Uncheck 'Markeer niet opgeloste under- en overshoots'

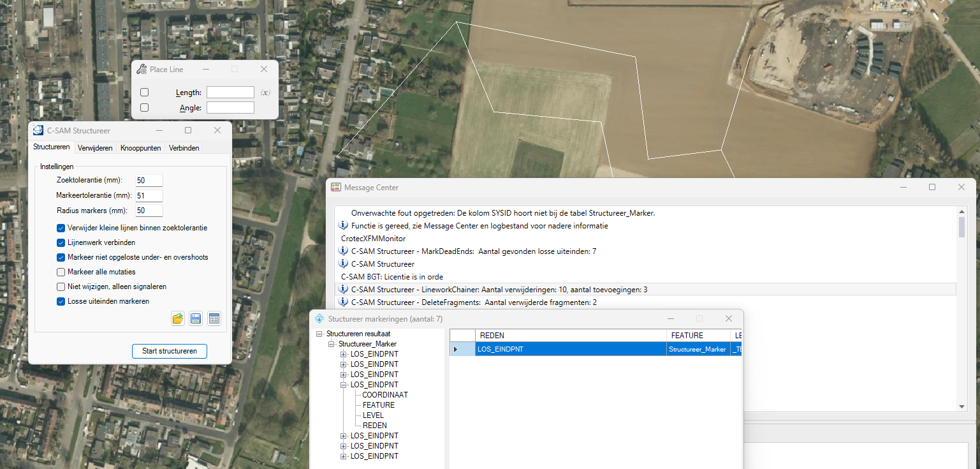pos(61,257)
